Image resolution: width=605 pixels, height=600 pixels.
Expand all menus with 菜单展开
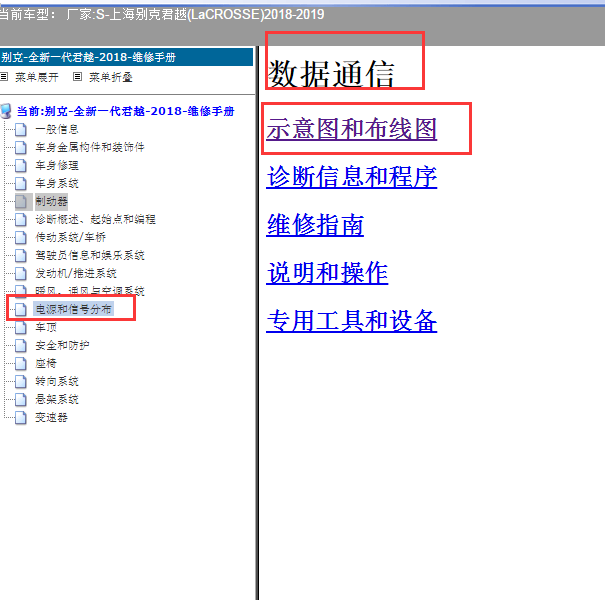pos(37,77)
